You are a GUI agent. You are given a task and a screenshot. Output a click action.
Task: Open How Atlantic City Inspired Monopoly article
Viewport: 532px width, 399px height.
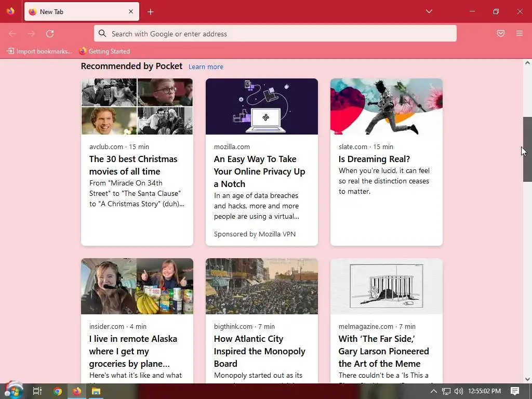pyautogui.click(x=260, y=351)
